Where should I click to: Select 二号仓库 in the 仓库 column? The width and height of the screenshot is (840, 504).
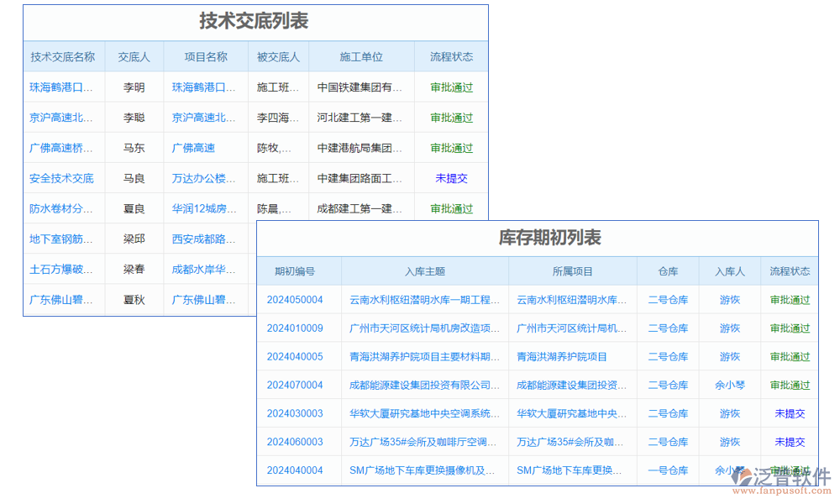point(667,299)
